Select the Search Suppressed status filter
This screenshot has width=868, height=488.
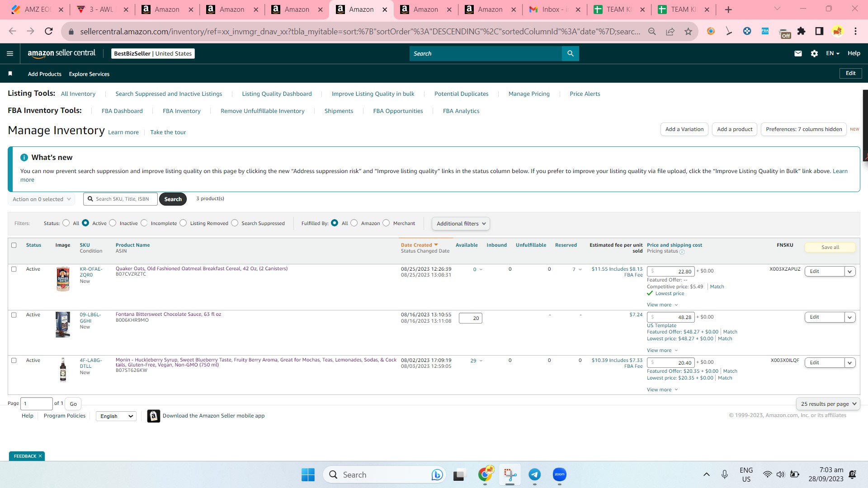click(235, 223)
